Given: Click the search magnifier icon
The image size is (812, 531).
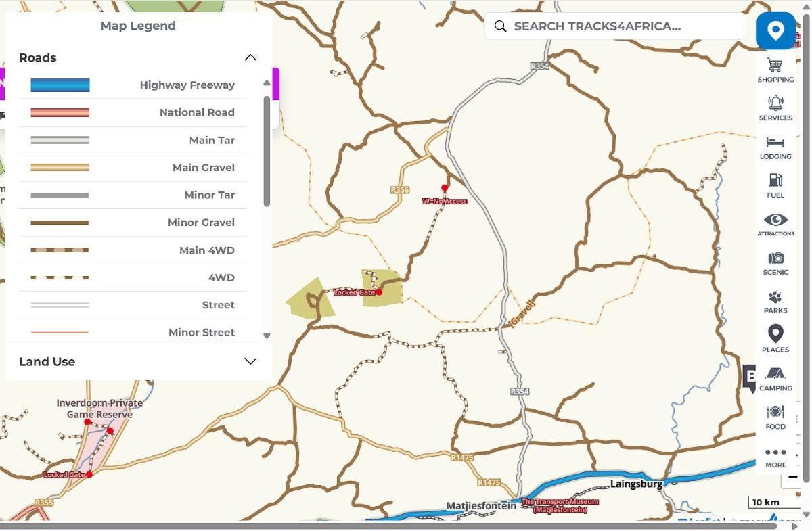Looking at the screenshot, I should click(500, 26).
